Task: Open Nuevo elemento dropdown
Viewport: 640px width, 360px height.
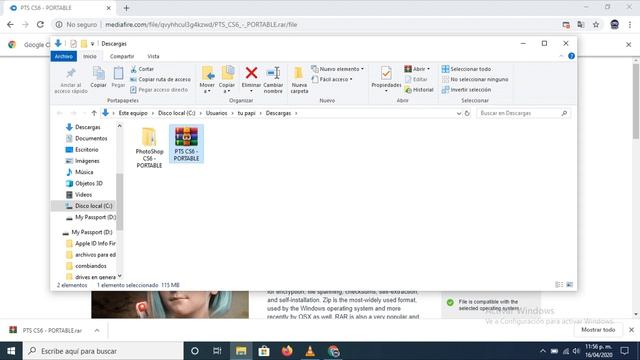Action: click(337, 69)
